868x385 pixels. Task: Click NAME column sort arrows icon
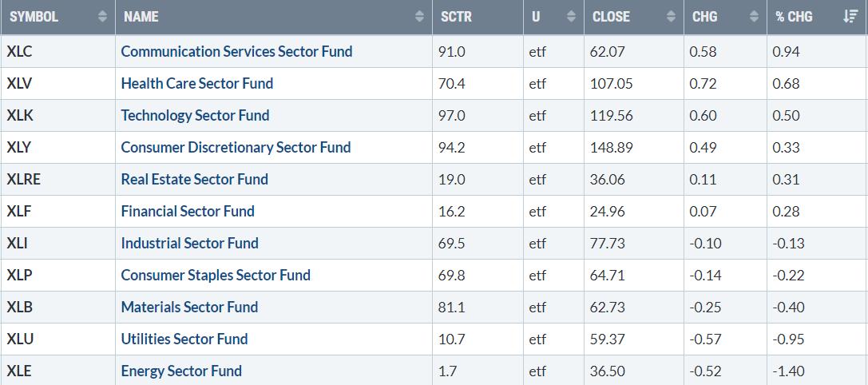[x=419, y=17]
